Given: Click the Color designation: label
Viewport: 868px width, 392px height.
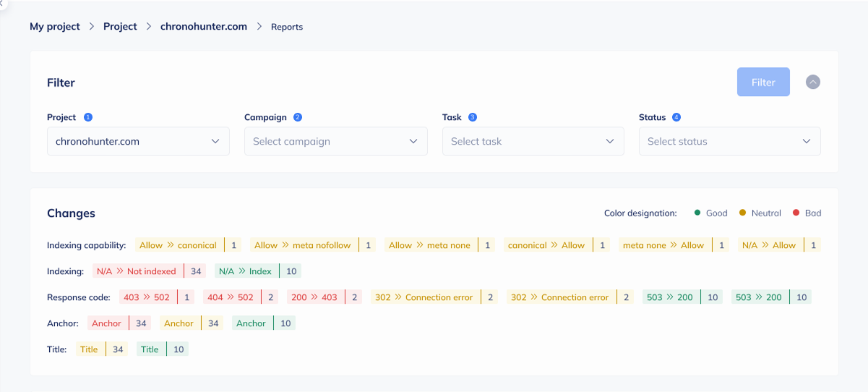Looking at the screenshot, I should point(640,213).
